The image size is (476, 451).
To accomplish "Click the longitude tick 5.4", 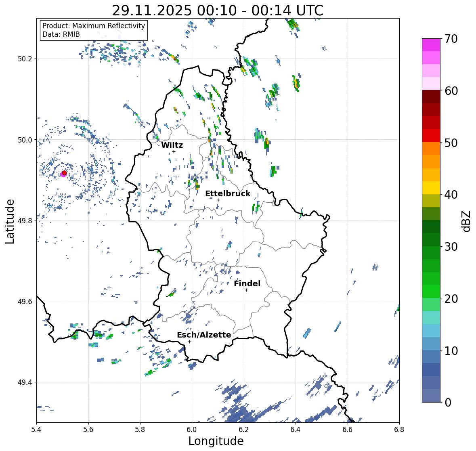I will (36, 430).
